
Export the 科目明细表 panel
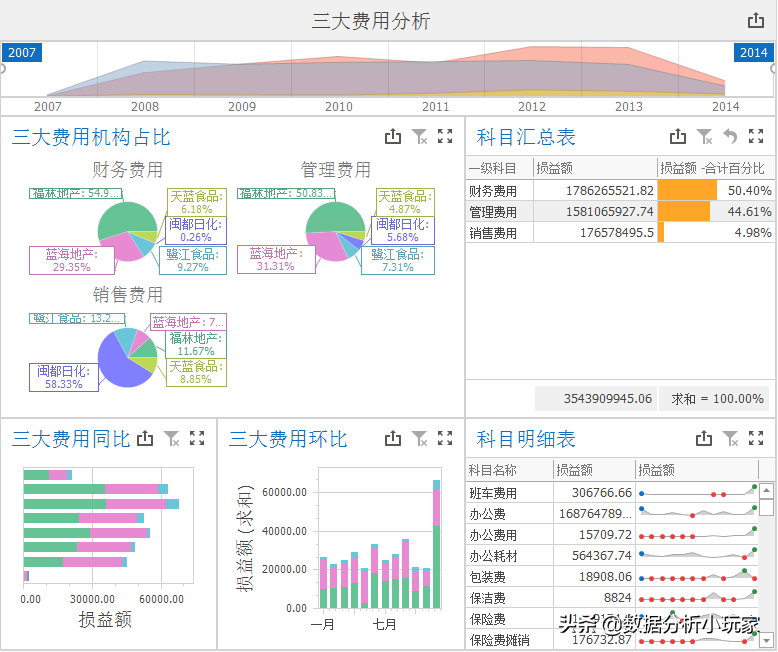(x=704, y=438)
